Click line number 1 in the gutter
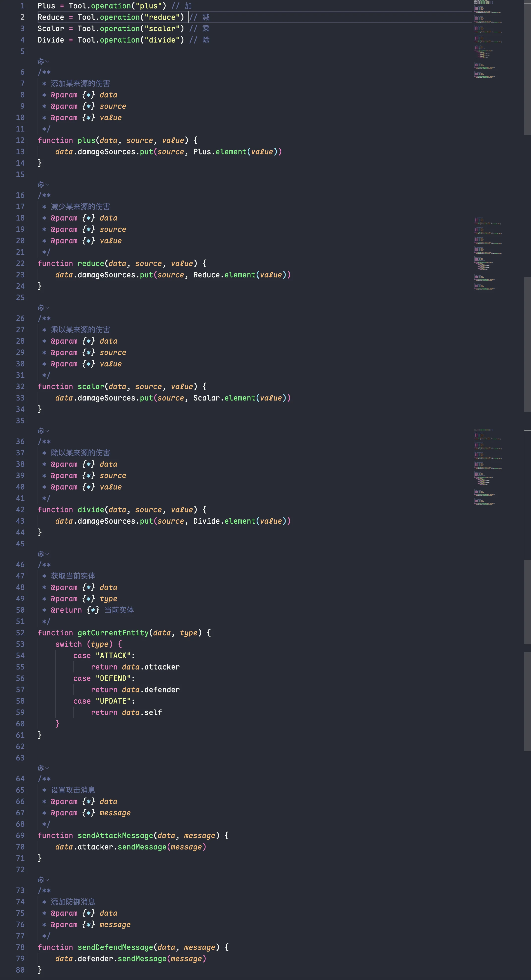The width and height of the screenshot is (531, 980). pos(22,6)
